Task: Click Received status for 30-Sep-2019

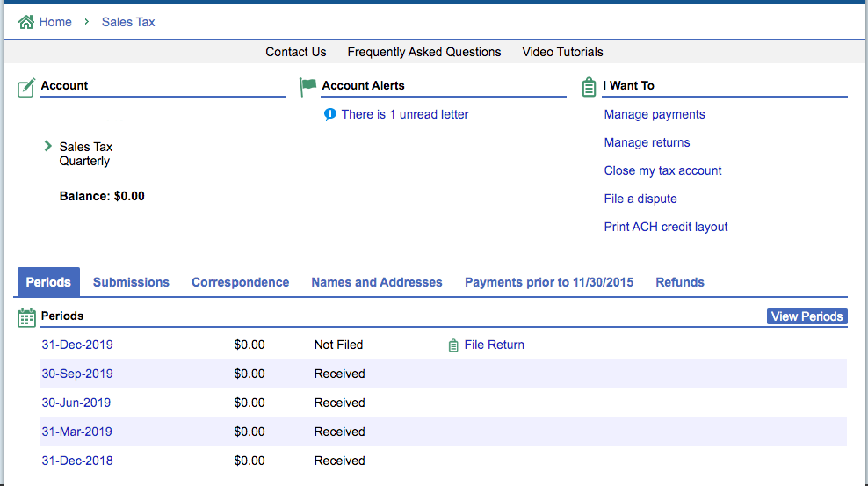Action: (340, 374)
